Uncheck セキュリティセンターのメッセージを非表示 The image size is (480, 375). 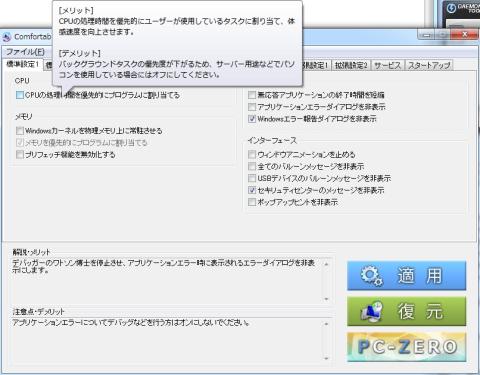(252, 190)
